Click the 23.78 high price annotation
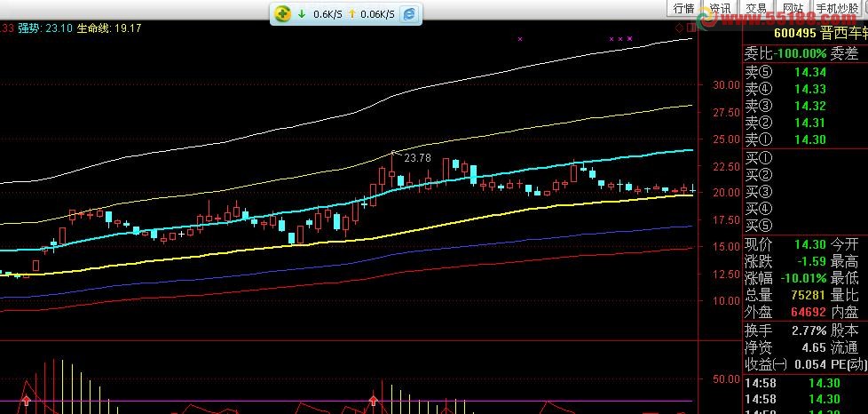The image size is (868, 414). 417,158
